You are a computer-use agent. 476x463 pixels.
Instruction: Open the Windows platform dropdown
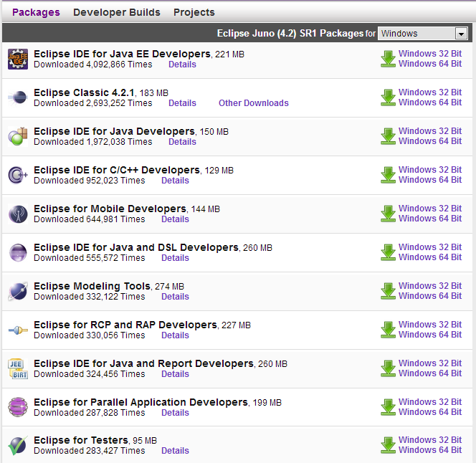click(x=422, y=34)
